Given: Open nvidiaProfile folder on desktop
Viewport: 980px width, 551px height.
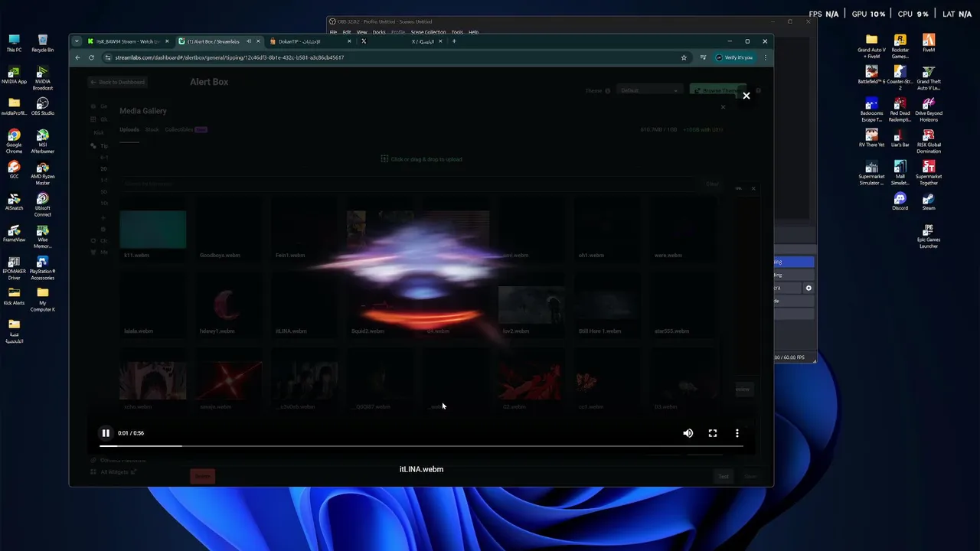Looking at the screenshot, I should 14,106.
